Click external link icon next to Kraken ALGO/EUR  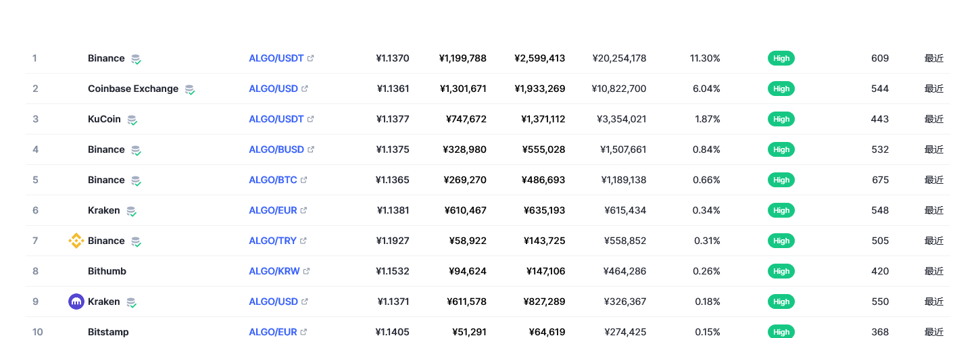pos(304,210)
